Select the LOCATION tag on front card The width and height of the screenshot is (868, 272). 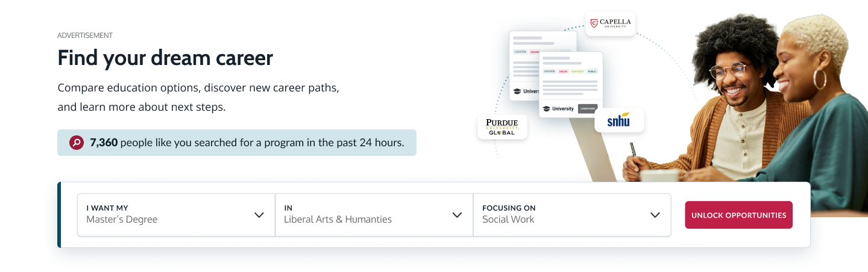coord(549,72)
